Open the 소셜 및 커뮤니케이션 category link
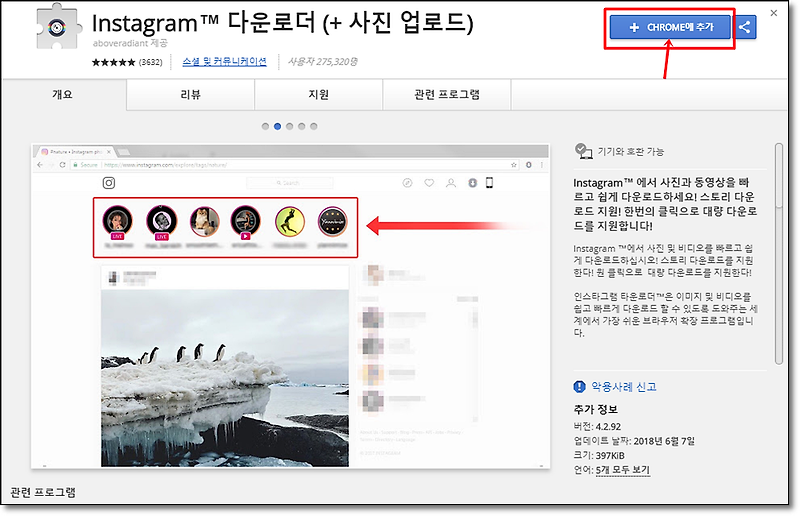The height and width of the screenshot is (516, 800). click(x=224, y=62)
